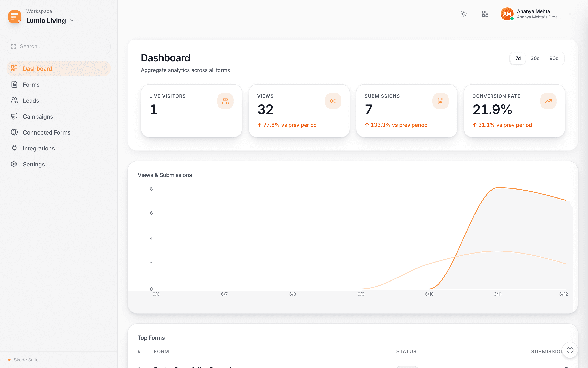This screenshot has height=368, width=588.
Task: Click the Lumio Living workspace logo icon
Action: [14, 17]
